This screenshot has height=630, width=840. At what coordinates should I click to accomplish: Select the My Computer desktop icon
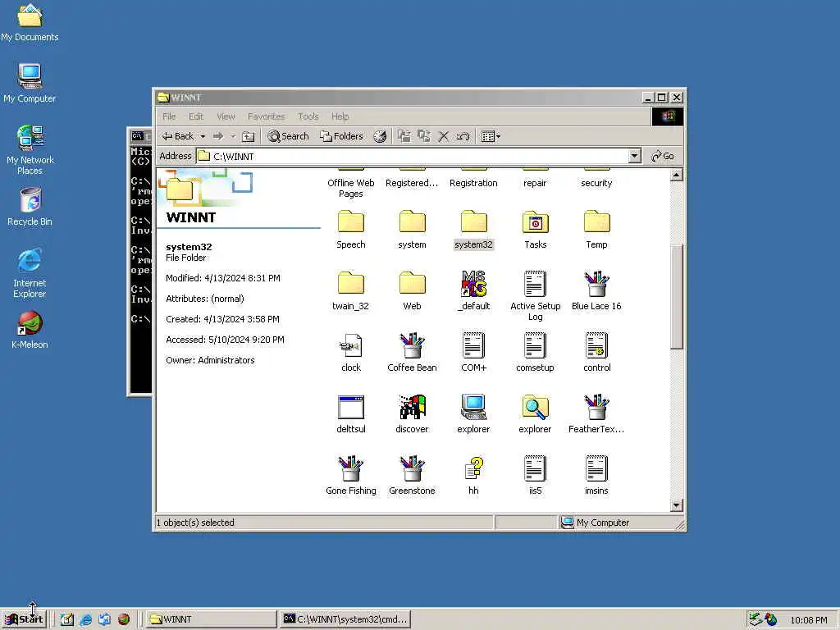tap(30, 83)
